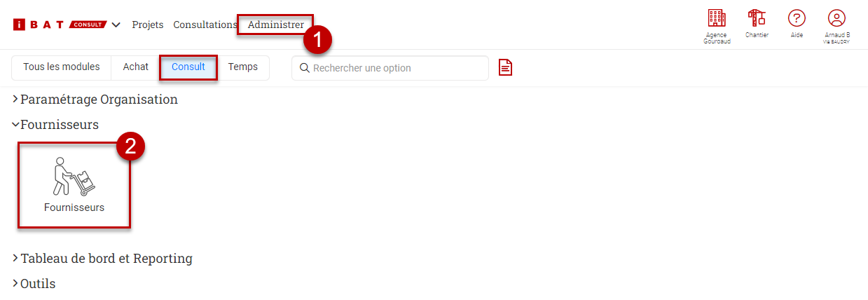
Task: Select the Temps module filter
Action: [x=243, y=67]
